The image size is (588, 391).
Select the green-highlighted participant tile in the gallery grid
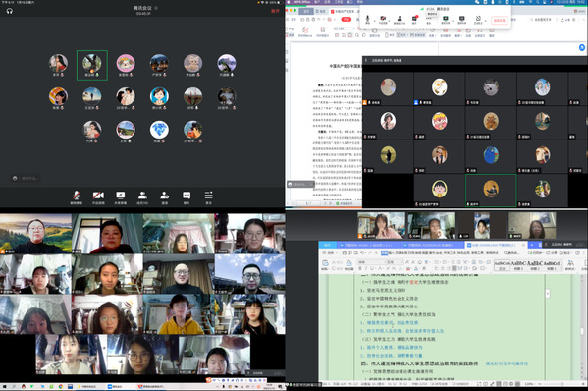491,190
